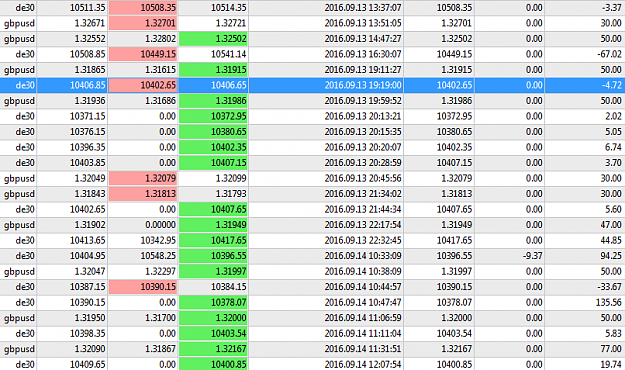Click the open price 10396.35
This screenshot has width=625, height=370.
(x=88, y=147)
